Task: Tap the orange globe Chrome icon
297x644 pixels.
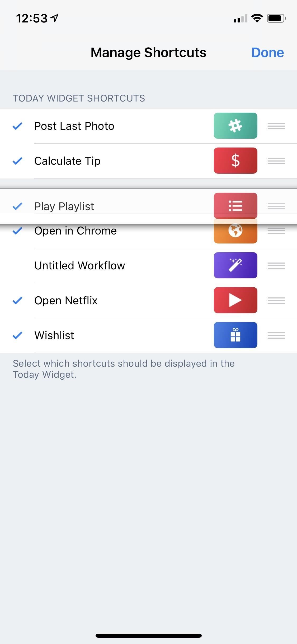Action: [x=235, y=233]
